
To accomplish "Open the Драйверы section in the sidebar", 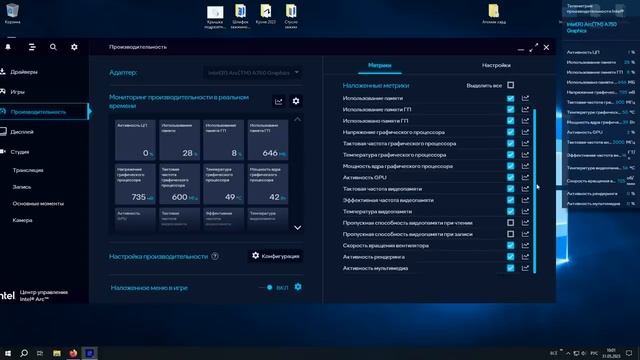I will [24, 72].
